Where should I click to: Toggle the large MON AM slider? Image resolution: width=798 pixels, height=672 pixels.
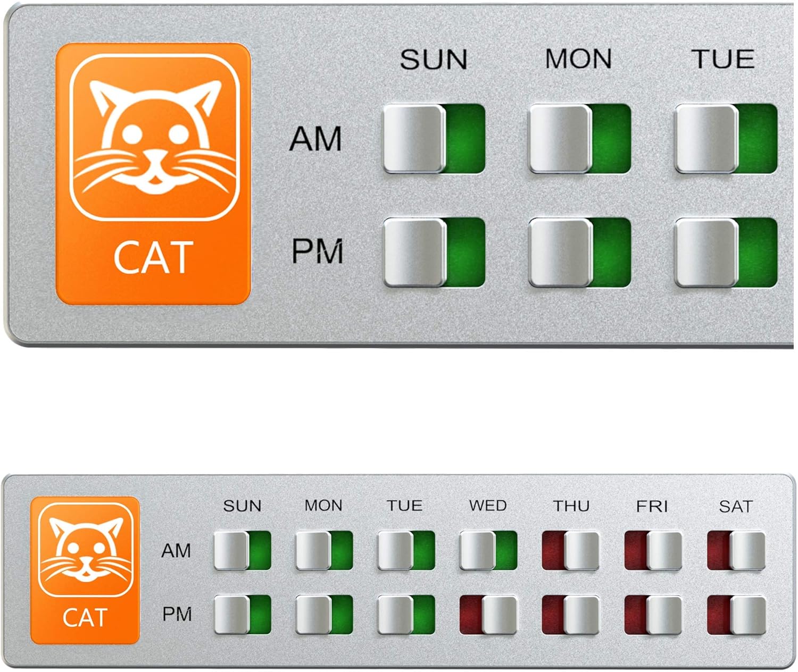click(580, 139)
